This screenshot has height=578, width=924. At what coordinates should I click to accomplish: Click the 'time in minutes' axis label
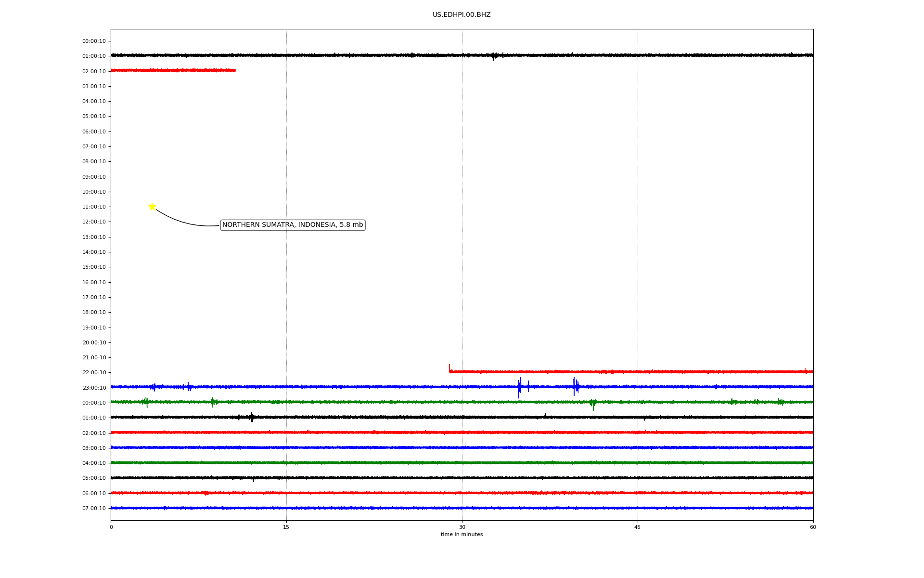point(462,535)
